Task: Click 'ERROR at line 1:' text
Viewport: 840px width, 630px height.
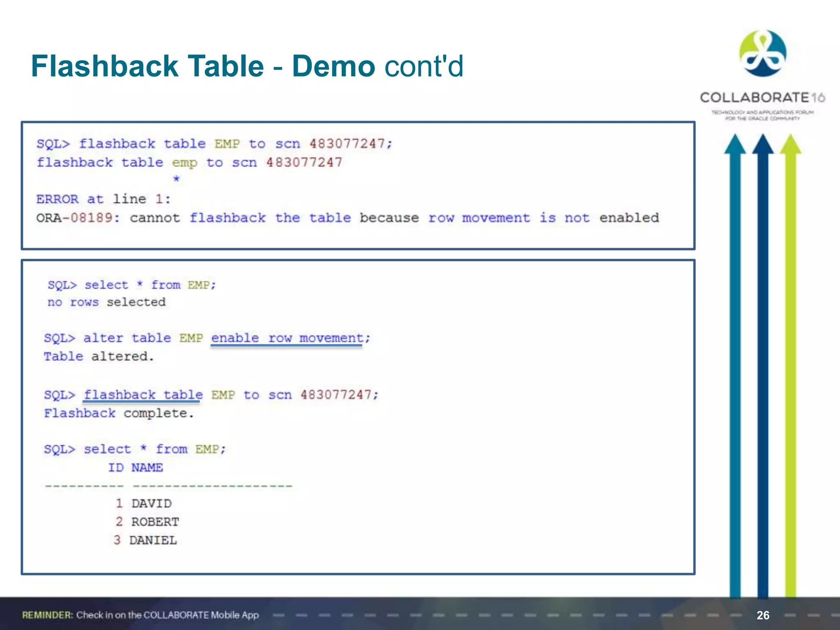Action: point(103,199)
